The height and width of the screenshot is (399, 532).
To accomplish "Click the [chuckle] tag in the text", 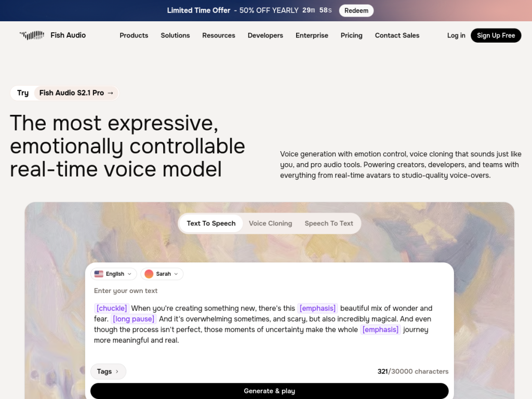I will 112,308.
